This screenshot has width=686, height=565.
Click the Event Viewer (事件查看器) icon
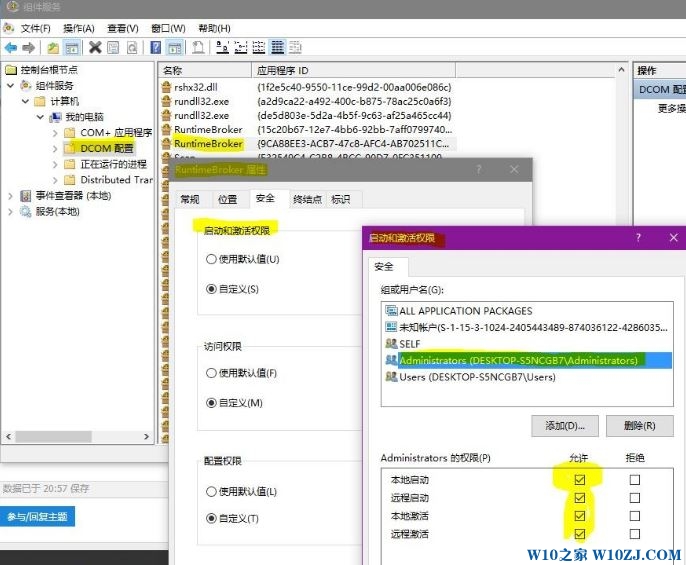coord(26,196)
